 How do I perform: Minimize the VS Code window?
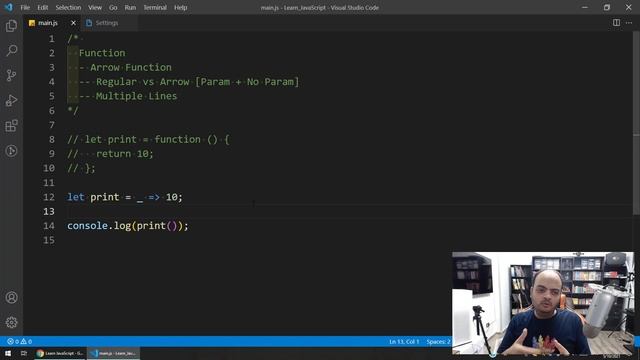click(x=585, y=7)
